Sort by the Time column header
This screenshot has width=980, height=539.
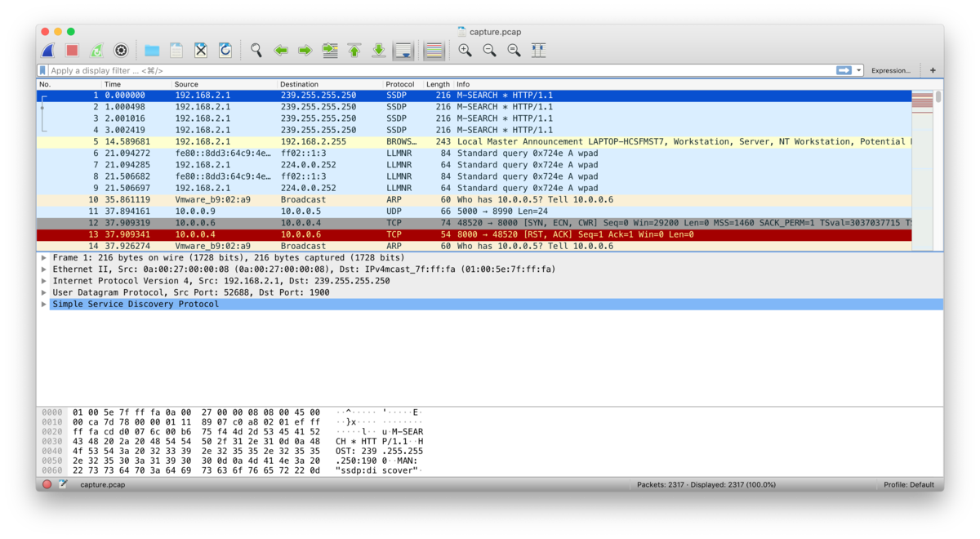click(136, 84)
